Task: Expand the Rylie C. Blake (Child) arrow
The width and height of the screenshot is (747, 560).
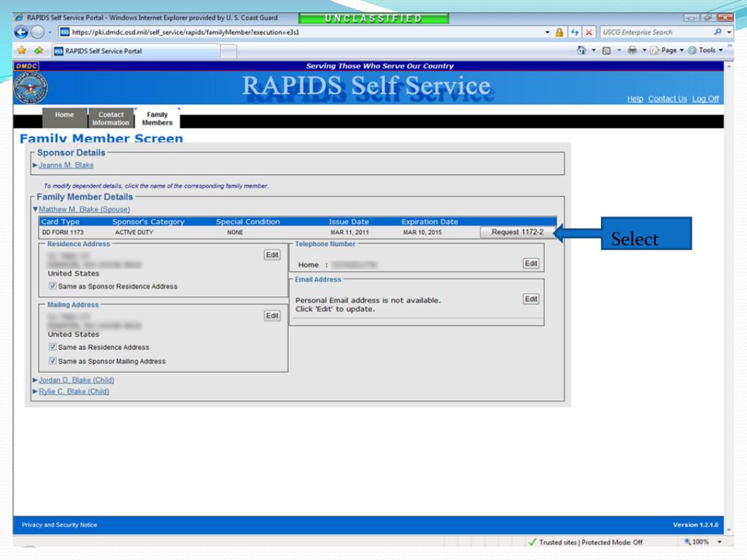Action: point(35,392)
